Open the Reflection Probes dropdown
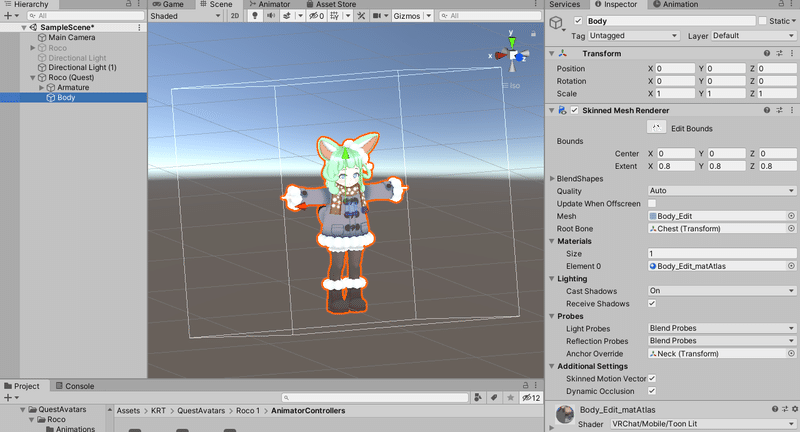 pyautogui.click(x=722, y=341)
